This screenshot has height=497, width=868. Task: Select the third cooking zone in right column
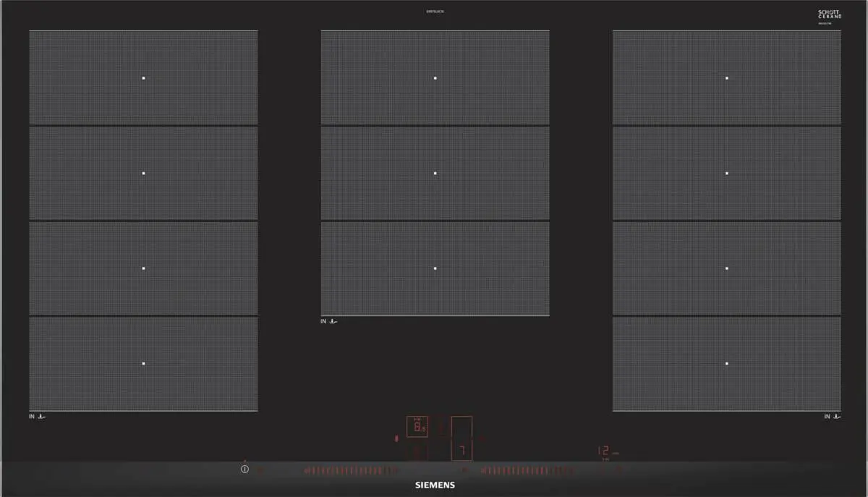click(727, 268)
